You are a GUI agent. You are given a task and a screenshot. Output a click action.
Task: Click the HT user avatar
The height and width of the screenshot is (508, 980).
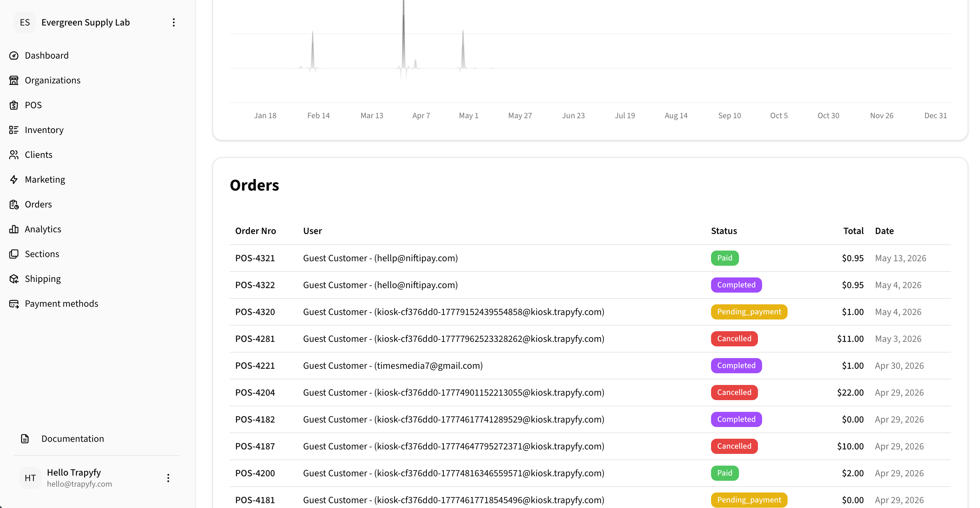30,478
